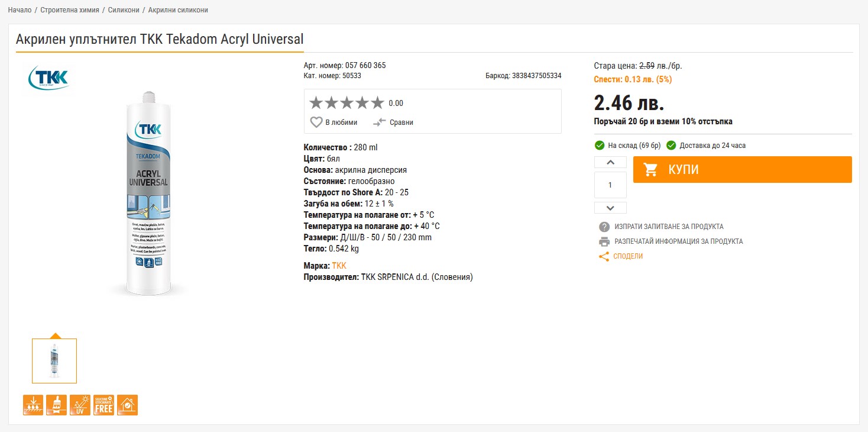Click the paintbrush feature icon
The image size is (868, 432).
click(x=57, y=405)
